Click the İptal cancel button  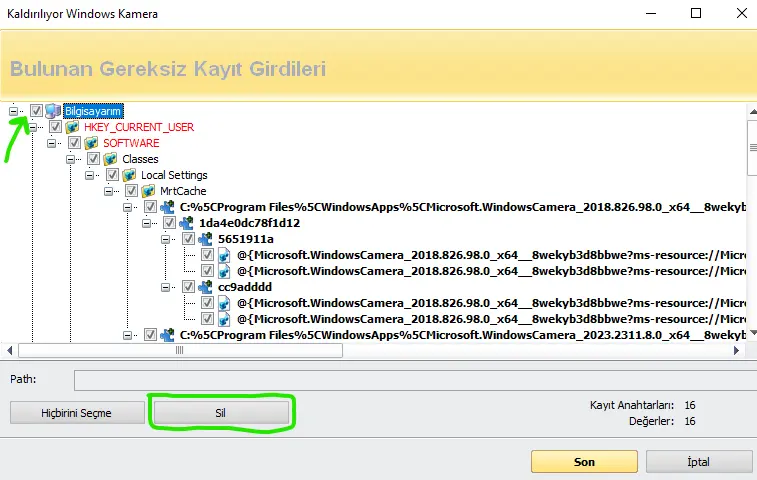(x=699, y=462)
